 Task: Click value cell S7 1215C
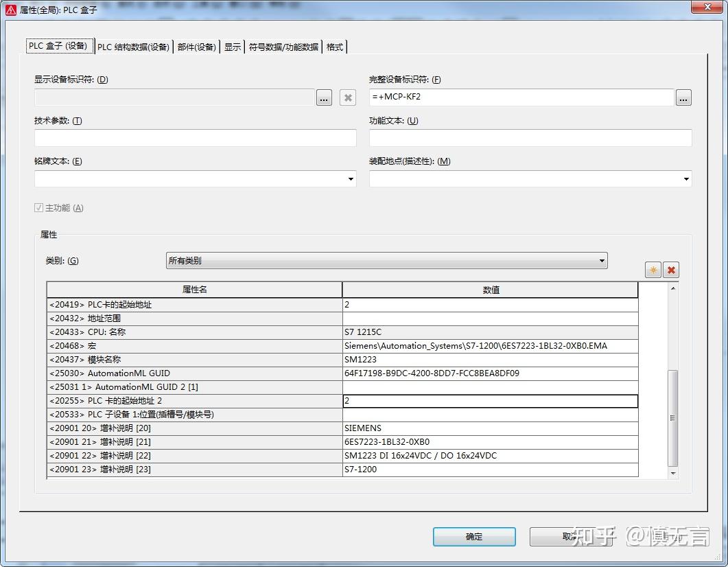pyautogui.click(x=491, y=332)
